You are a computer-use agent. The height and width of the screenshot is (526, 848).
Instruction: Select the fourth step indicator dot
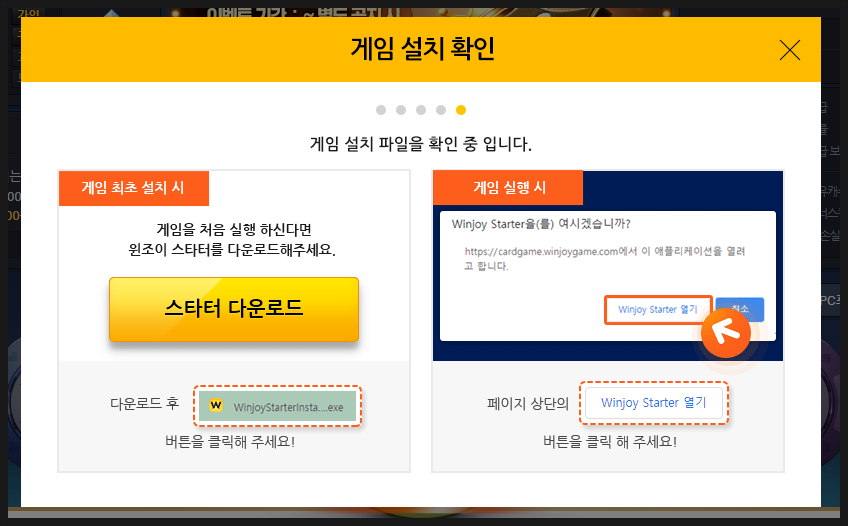[x=441, y=110]
